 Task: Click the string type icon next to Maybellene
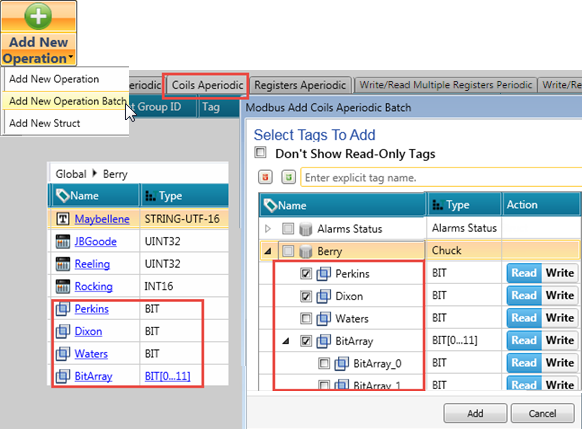63,219
